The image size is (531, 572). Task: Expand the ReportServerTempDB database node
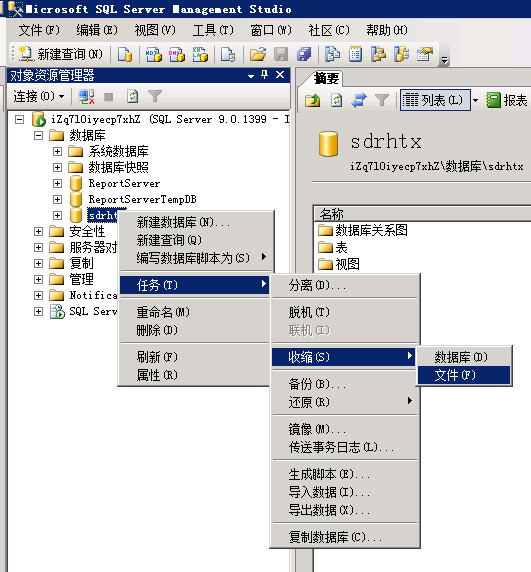[57, 199]
